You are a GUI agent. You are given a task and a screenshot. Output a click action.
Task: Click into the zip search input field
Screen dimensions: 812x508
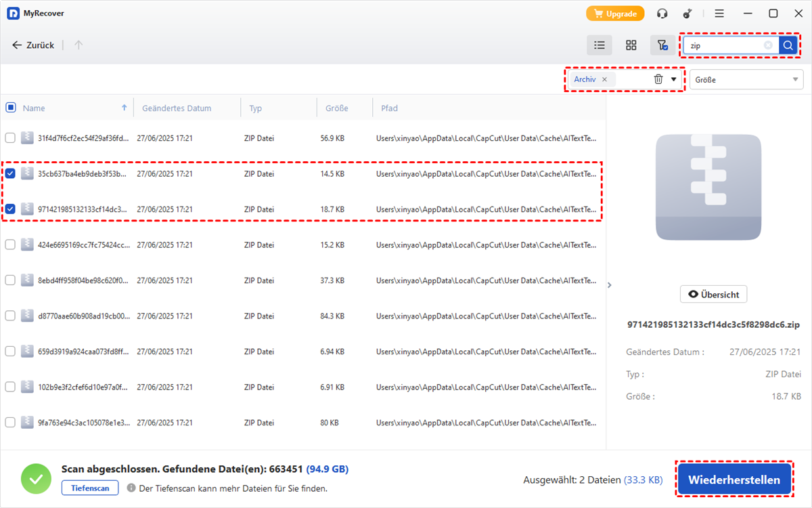click(x=723, y=45)
